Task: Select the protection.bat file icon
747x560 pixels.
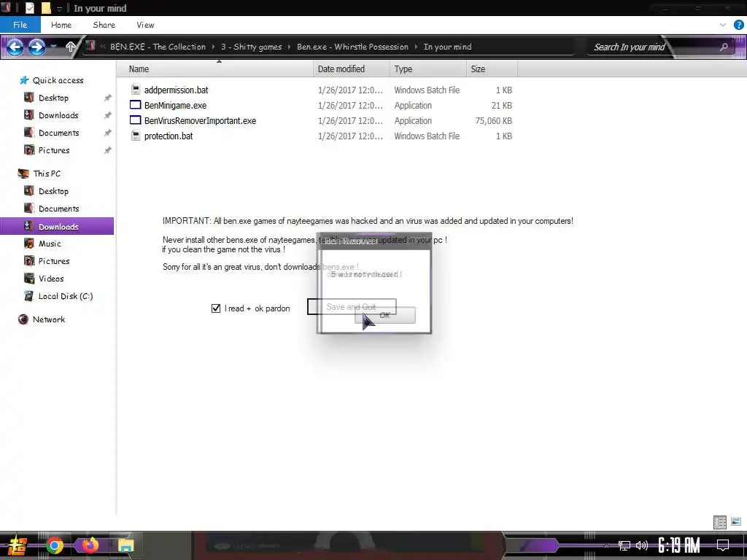Action: [136, 136]
